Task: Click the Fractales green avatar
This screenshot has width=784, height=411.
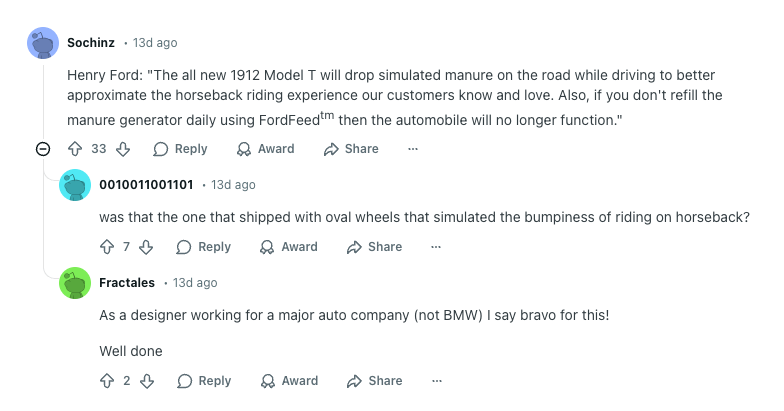Action: 75,283
